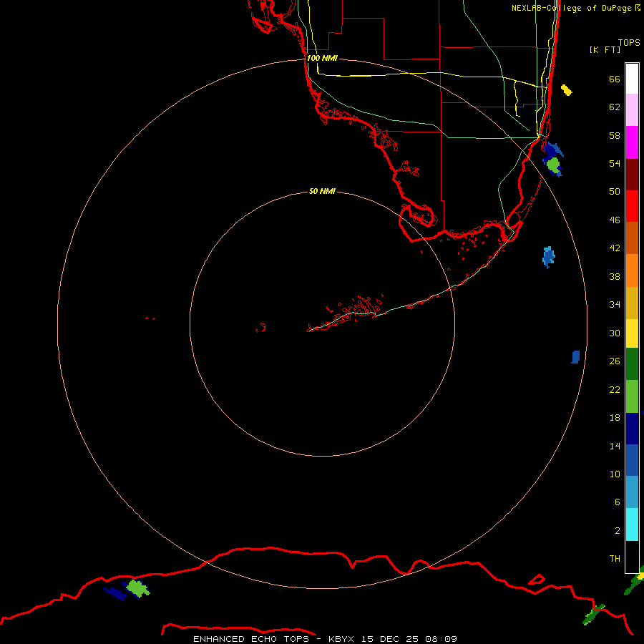
Task: Click the legend value '50'
Action: pyautogui.click(x=615, y=191)
